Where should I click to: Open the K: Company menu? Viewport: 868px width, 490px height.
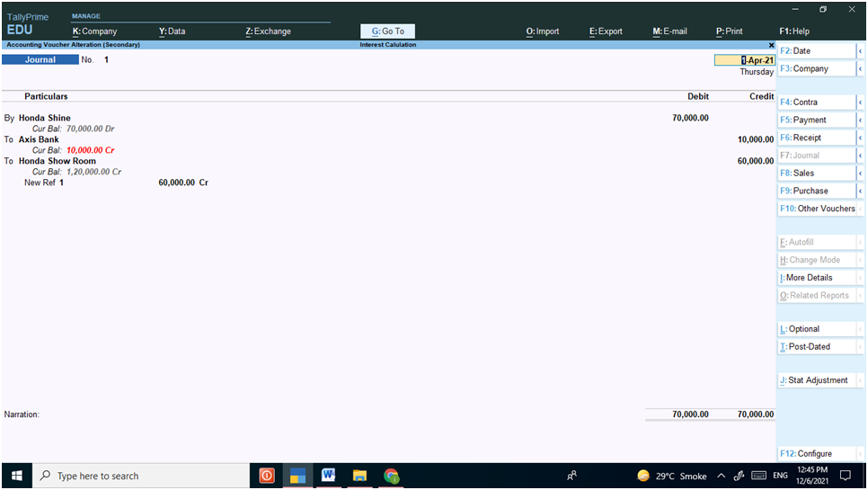click(94, 31)
